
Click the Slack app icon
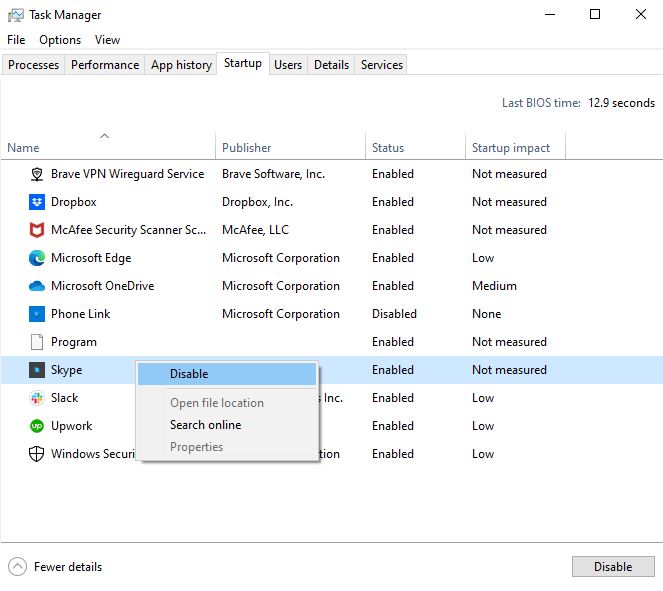pos(37,398)
